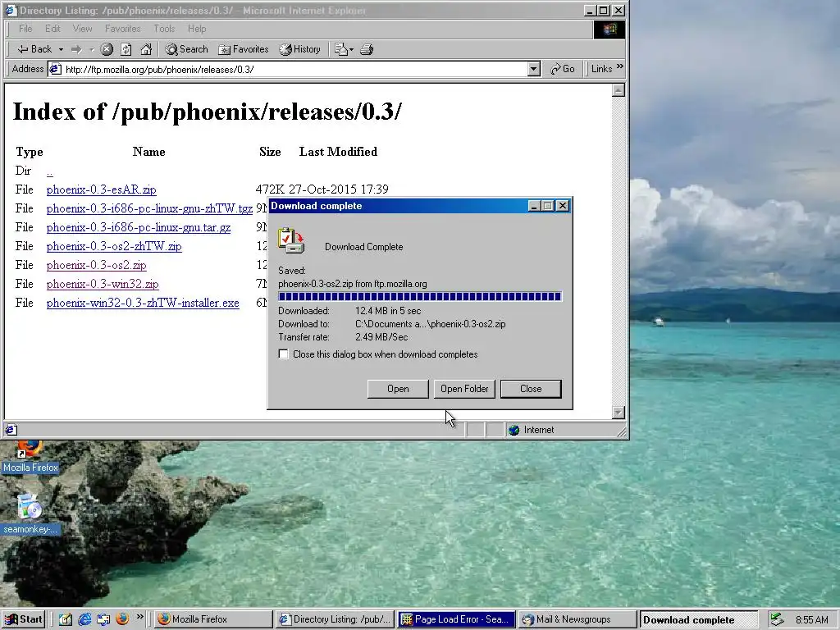Open the Mail button dropdown arrow
840x630 pixels.
[x=351, y=49]
